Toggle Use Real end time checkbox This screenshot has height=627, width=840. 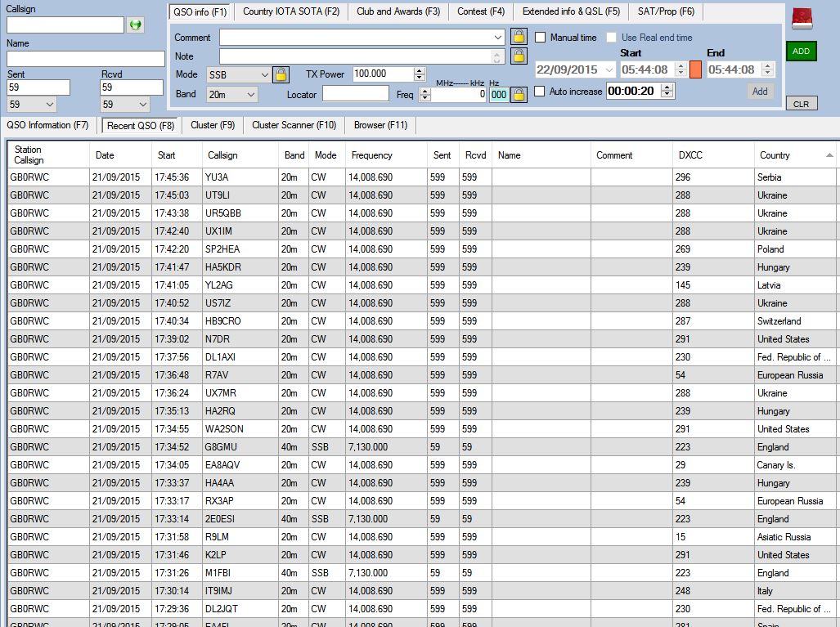click(x=611, y=38)
